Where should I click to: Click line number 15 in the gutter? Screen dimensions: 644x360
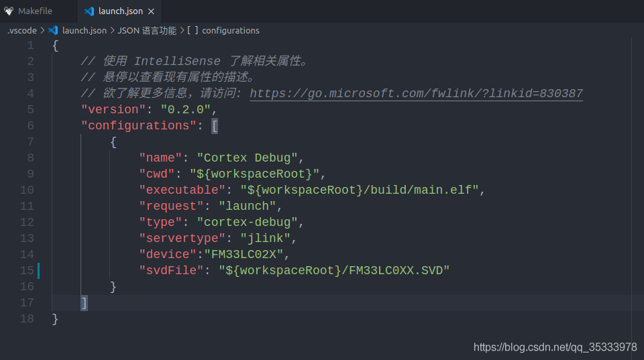coord(27,271)
